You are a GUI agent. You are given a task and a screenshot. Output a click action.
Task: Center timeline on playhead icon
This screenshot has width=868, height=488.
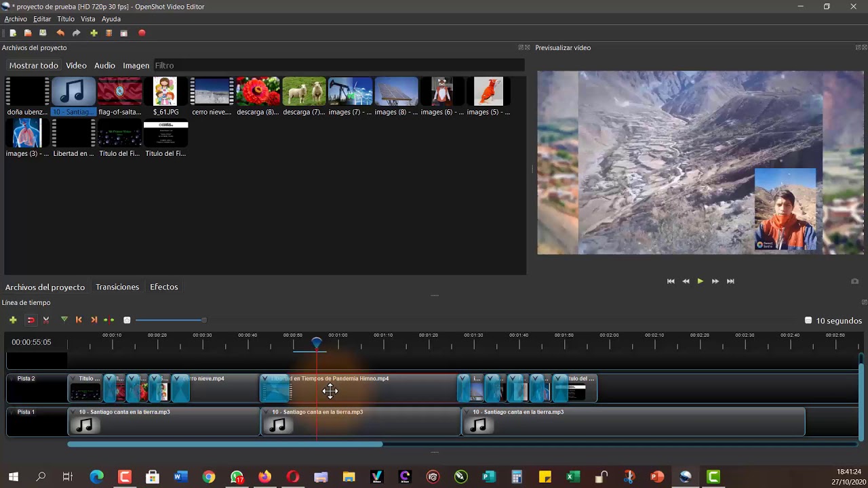tap(108, 320)
